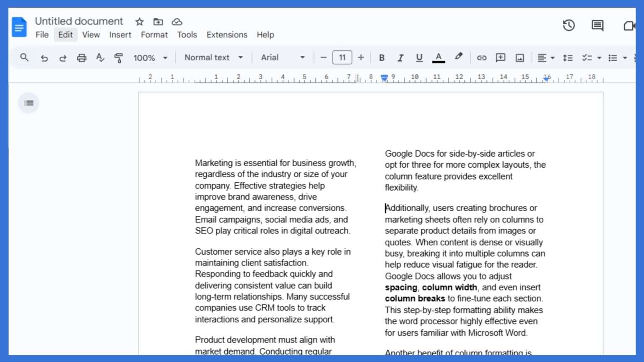This screenshot has height=362, width=644.
Task: Select the Paint format tool
Action: (119, 57)
